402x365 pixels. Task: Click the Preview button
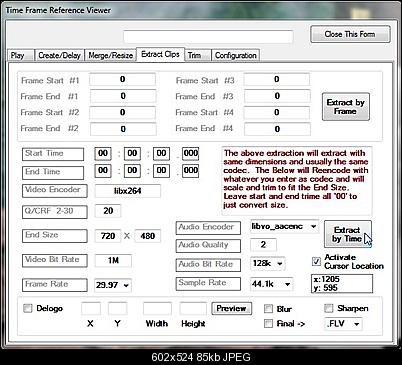coord(232,308)
